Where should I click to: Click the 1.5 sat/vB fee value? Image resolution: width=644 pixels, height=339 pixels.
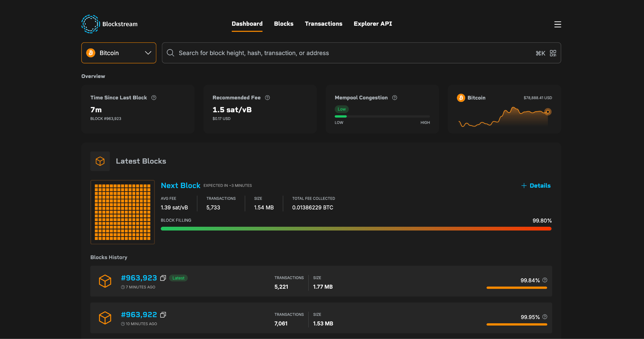click(x=232, y=110)
